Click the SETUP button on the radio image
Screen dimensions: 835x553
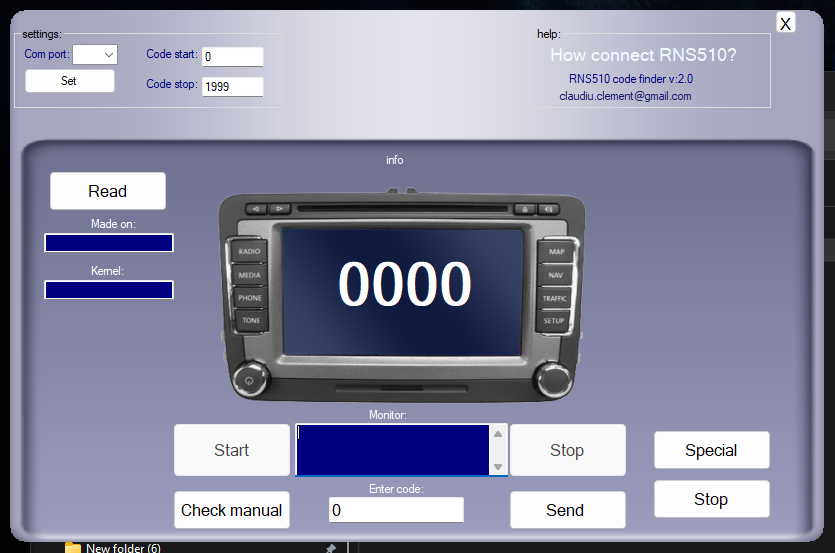click(554, 321)
